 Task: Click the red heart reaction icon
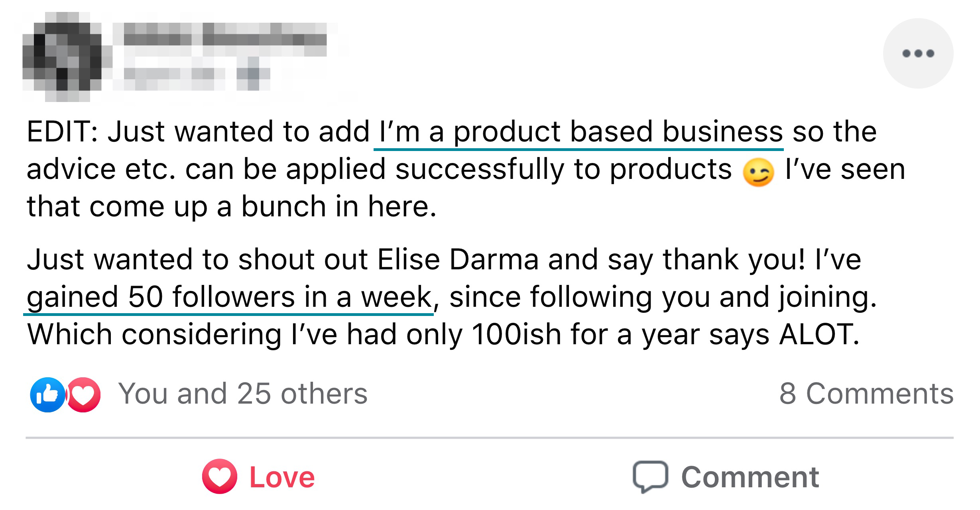(84, 394)
